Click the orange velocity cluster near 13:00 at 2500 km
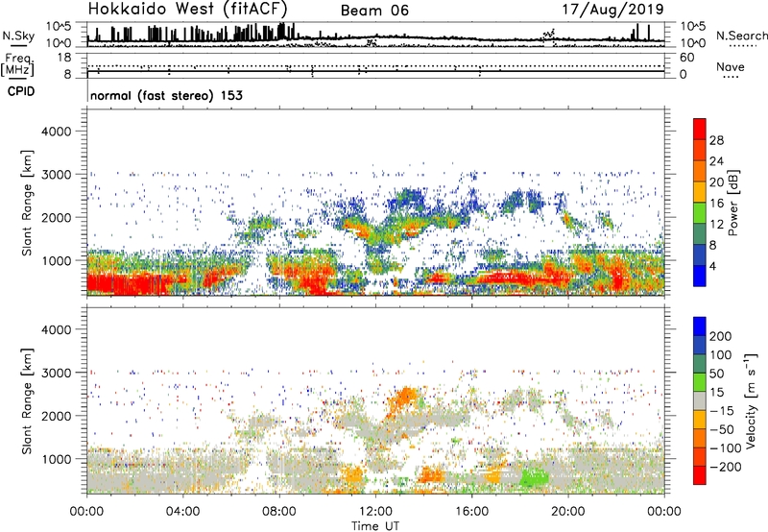768x532 pixels. coord(404,398)
